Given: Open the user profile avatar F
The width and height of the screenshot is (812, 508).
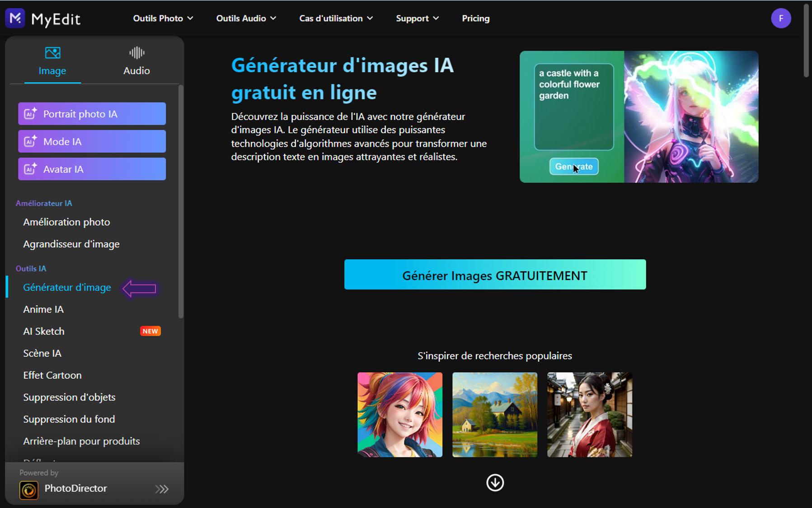Looking at the screenshot, I should click(x=781, y=18).
